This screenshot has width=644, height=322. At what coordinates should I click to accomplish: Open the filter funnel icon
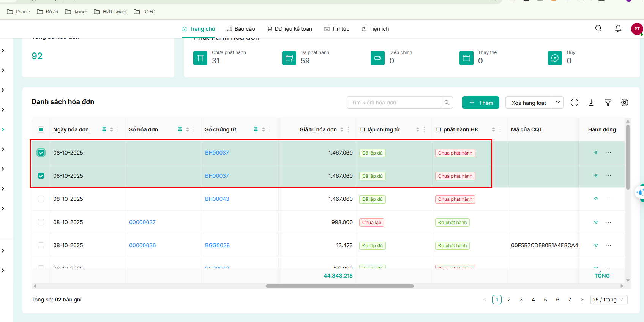[x=608, y=103]
